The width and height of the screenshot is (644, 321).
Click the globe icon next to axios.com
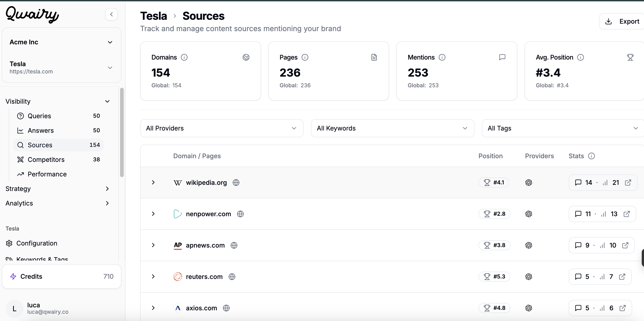pyautogui.click(x=226, y=308)
